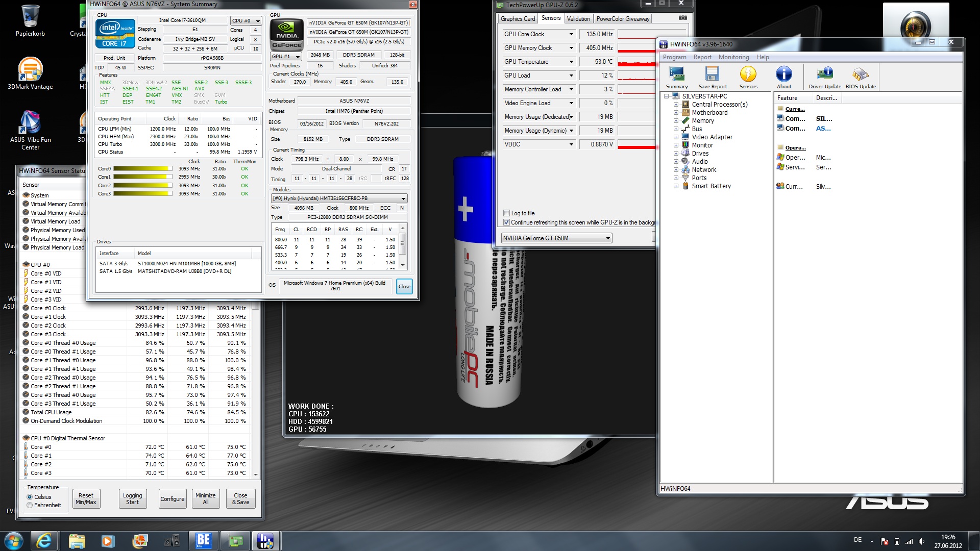Open Sensors via the lightning icon

pos(748,75)
